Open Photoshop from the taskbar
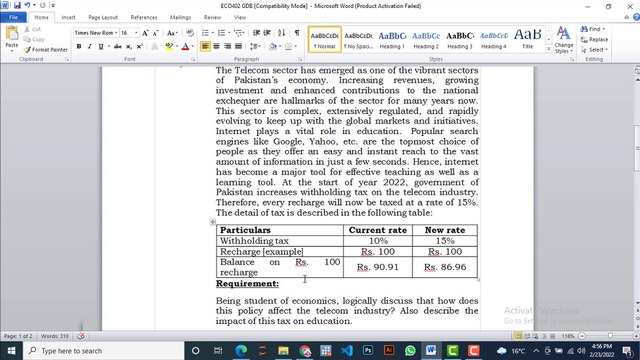Image resolution: width=640 pixels, height=360 pixels. (368, 351)
